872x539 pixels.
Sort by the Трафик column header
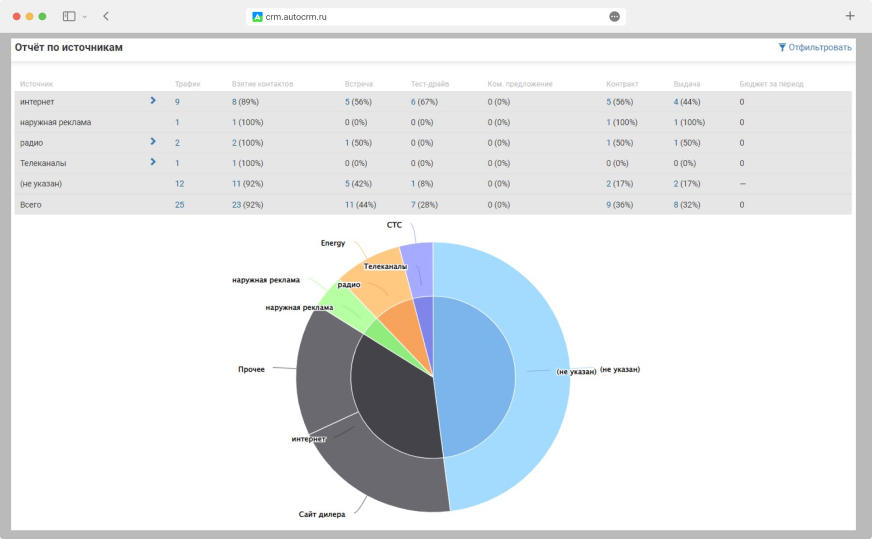187,84
